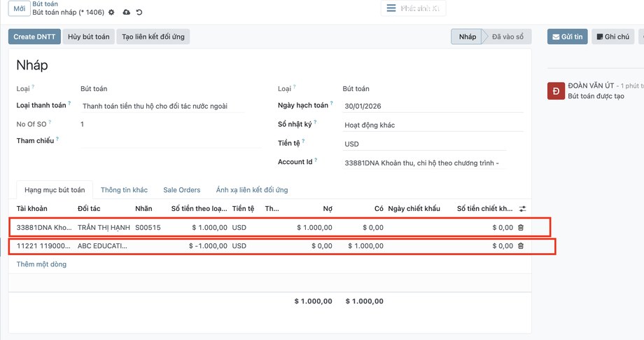644x340 pixels.
Task: Delete the TRẦN THỊ HẠNH journal line
Action: pos(521,227)
